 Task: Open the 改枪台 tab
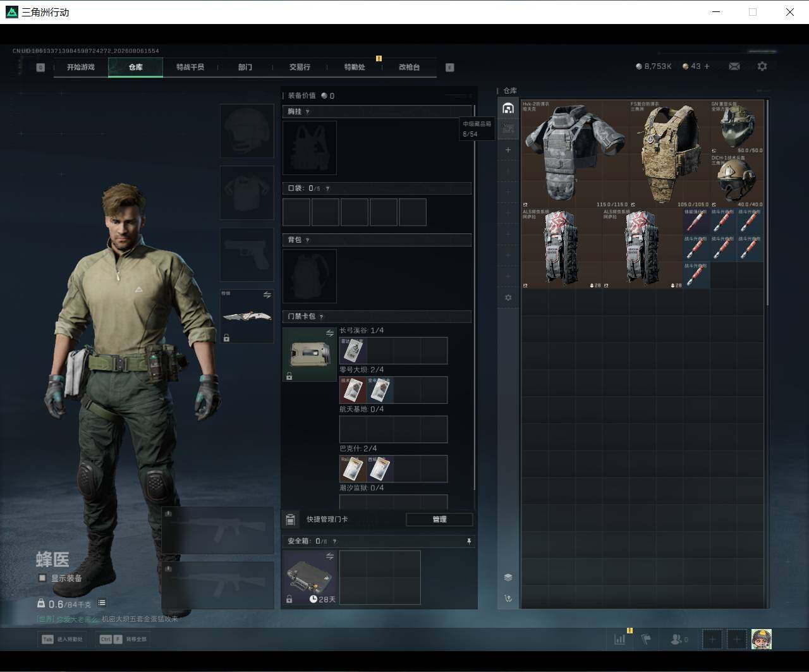pyautogui.click(x=409, y=67)
